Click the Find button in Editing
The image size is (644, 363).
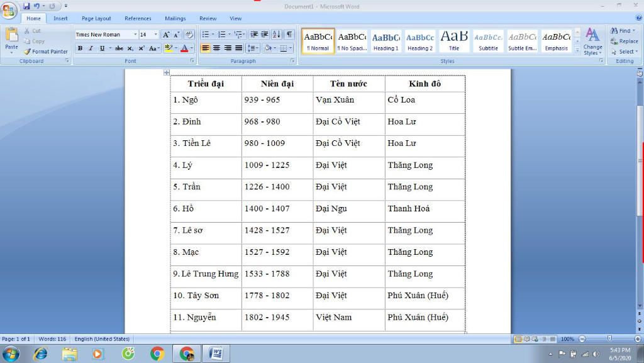pyautogui.click(x=623, y=31)
